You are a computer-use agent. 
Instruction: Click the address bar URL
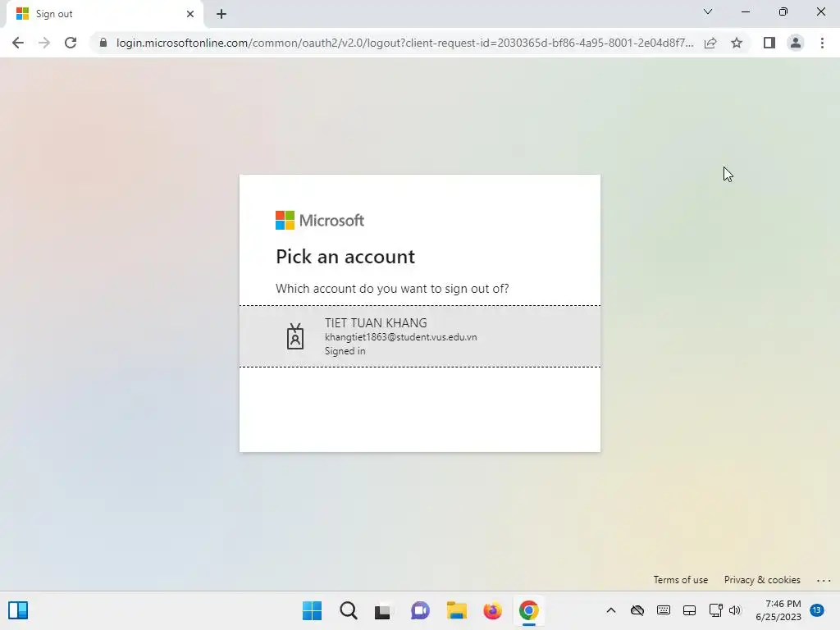point(404,43)
